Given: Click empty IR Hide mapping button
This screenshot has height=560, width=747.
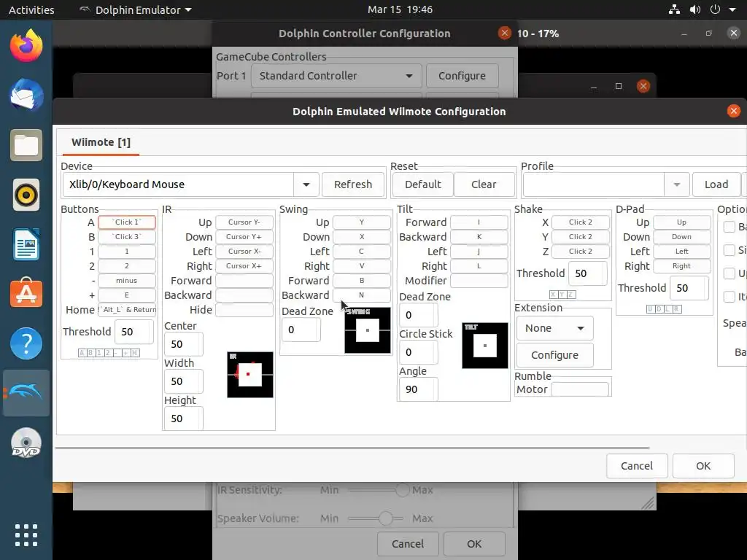Looking at the screenshot, I should [244, 309].
